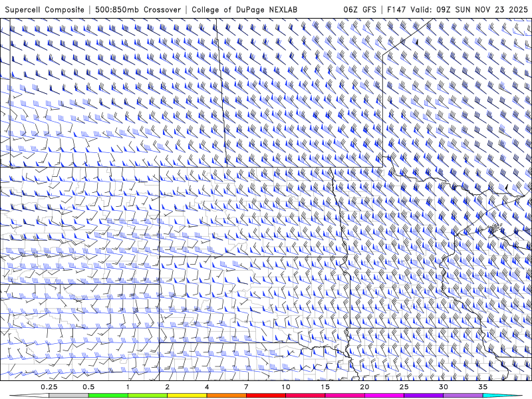
Task: Click the "06Z GFS" model run text
Action: click(x=360, y=9)
